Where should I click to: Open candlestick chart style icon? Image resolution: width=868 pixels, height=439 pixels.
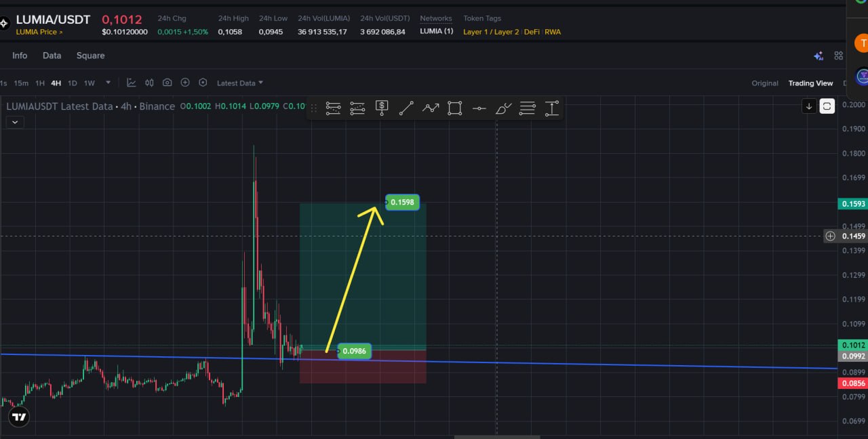(149, 83)
